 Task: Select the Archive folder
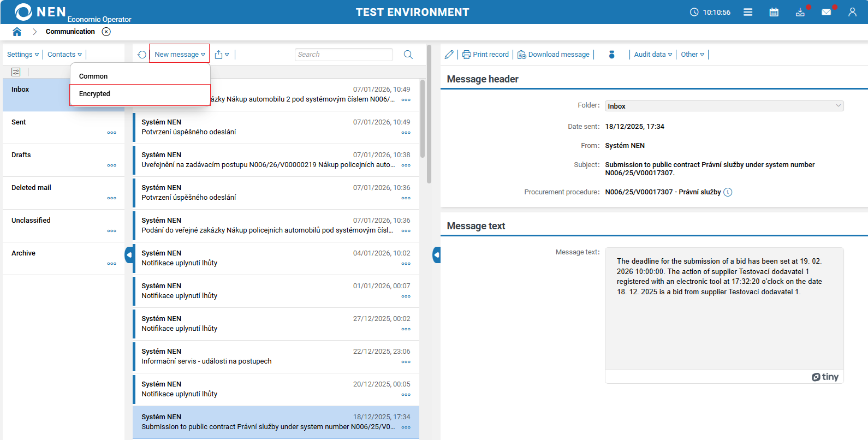tap(63, 258)
